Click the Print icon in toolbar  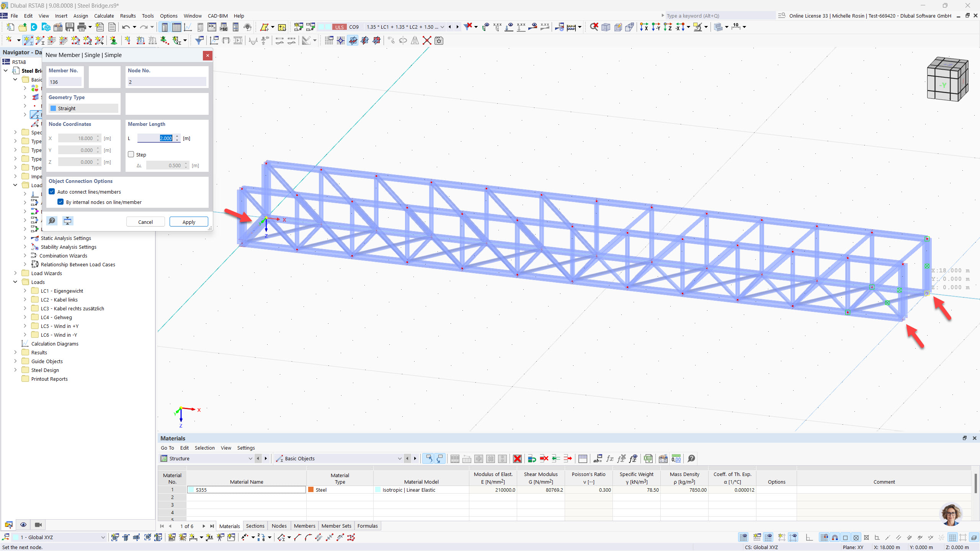tap(82, 27)
